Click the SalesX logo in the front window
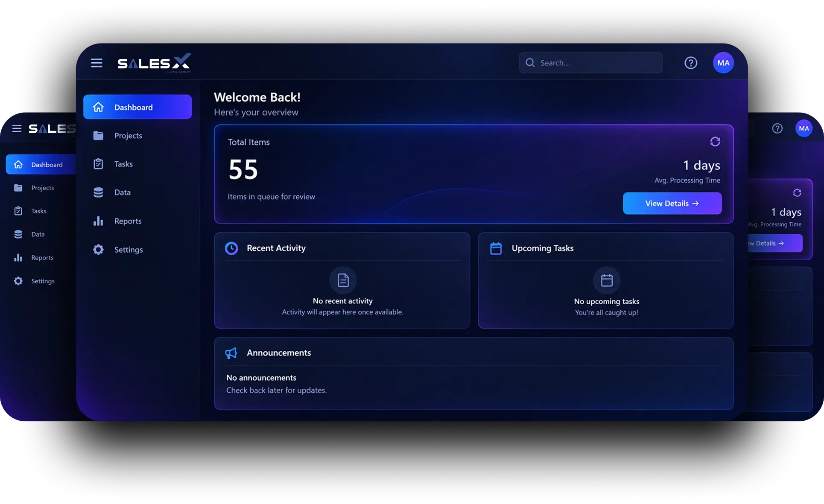 tap(154, 63)
